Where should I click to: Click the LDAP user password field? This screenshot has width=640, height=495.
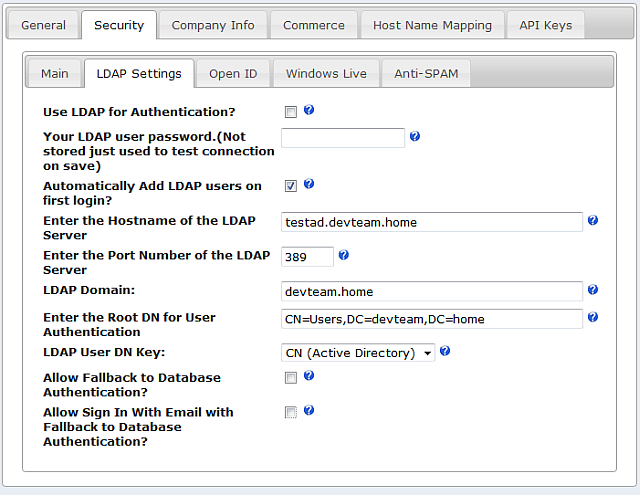tap(343, 138)
